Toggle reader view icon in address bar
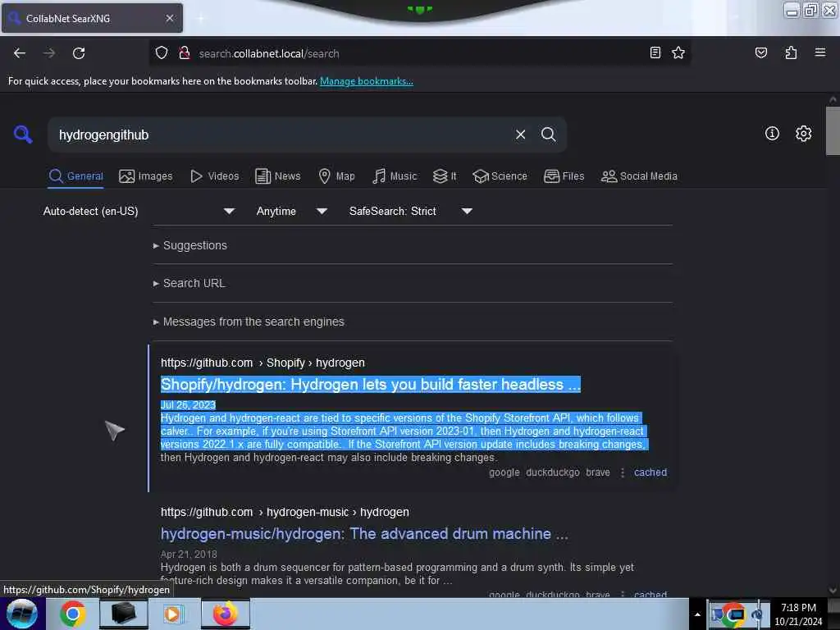Screen dimensions: 840x630 coord(655,52)
